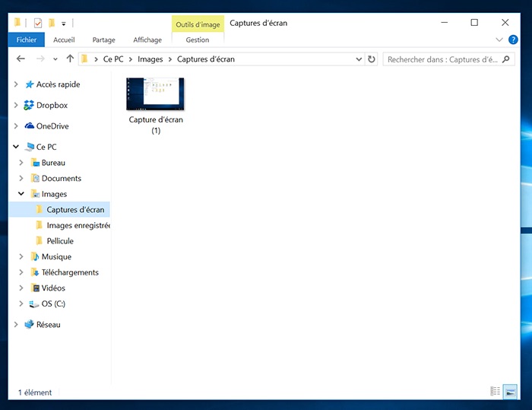Expand the ribbon using the chevron

point(499,40)
